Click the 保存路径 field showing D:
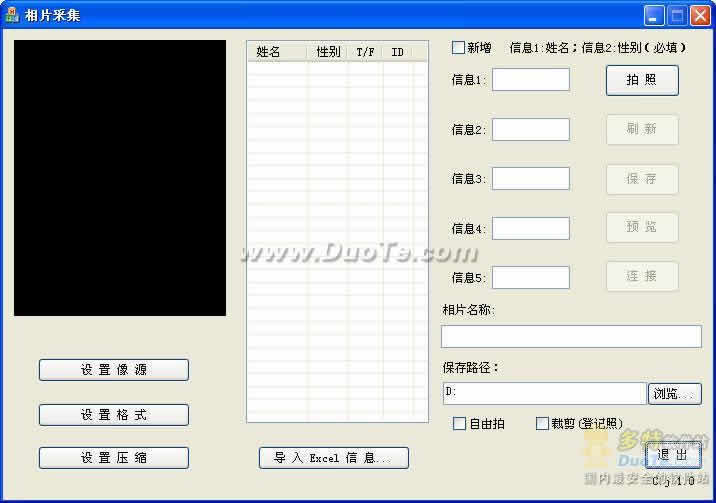Screen dimensions: 716x503 tap(544, 393)
